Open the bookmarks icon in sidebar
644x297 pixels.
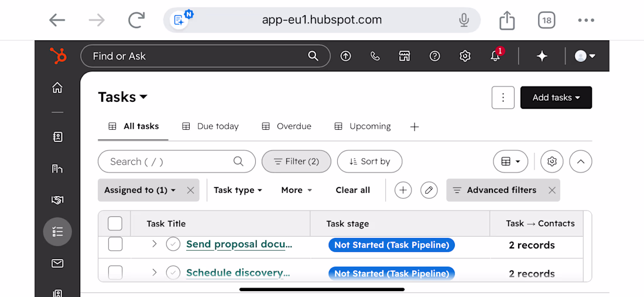coord(57,137)
